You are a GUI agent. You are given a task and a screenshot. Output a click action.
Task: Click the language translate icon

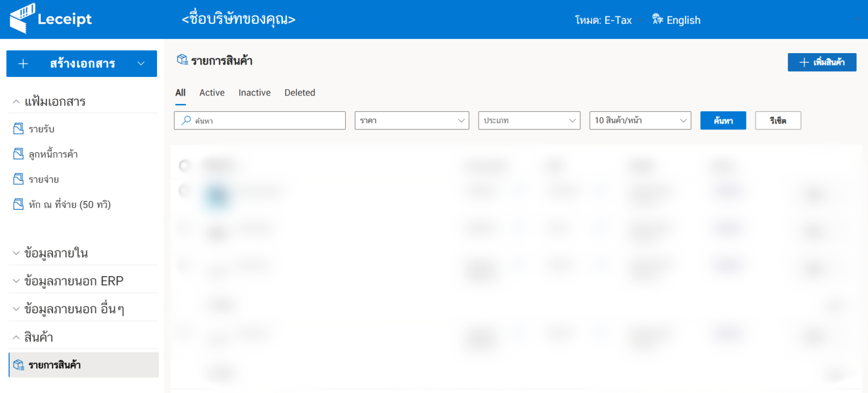(x=657, y=20)
